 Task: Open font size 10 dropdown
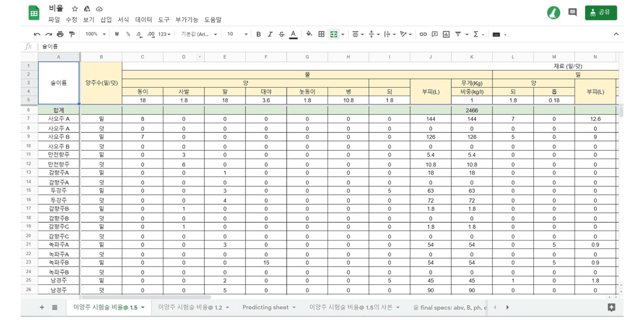coord(237,34)
